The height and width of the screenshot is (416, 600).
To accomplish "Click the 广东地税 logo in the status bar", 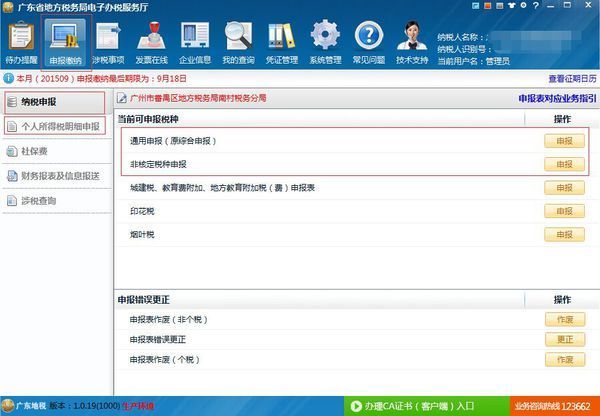I will coord(7,406).
